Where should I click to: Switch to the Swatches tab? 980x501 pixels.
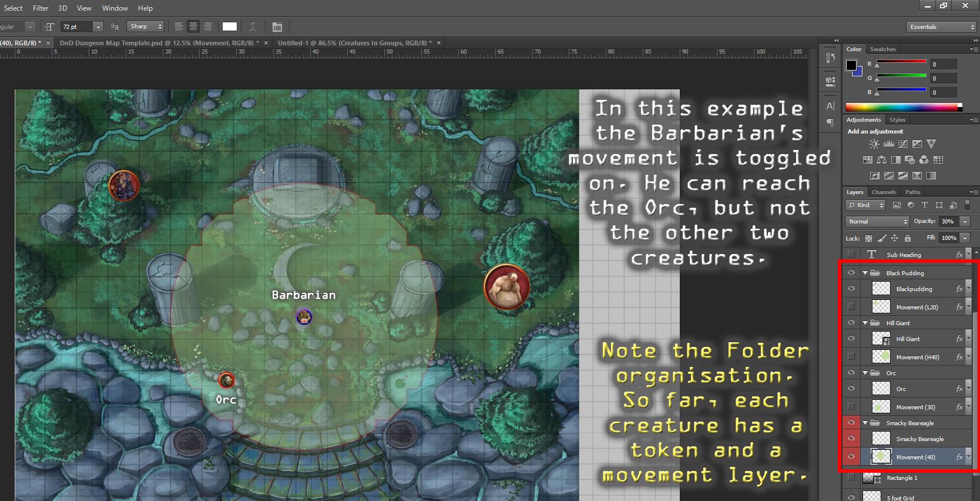click(882, 49)
